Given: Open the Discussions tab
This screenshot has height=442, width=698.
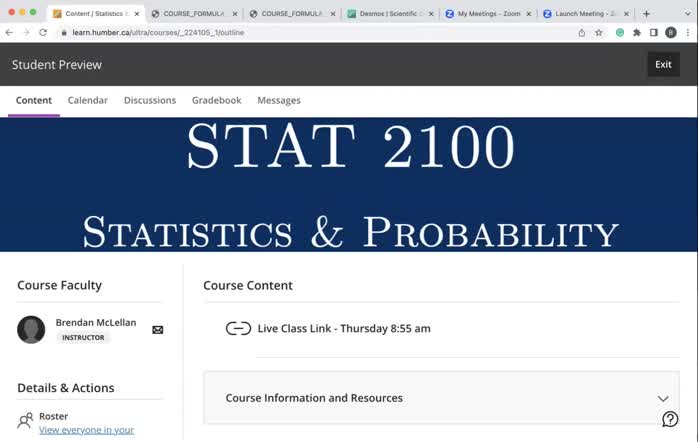Looking at the screenshot, I should (149, 100).
